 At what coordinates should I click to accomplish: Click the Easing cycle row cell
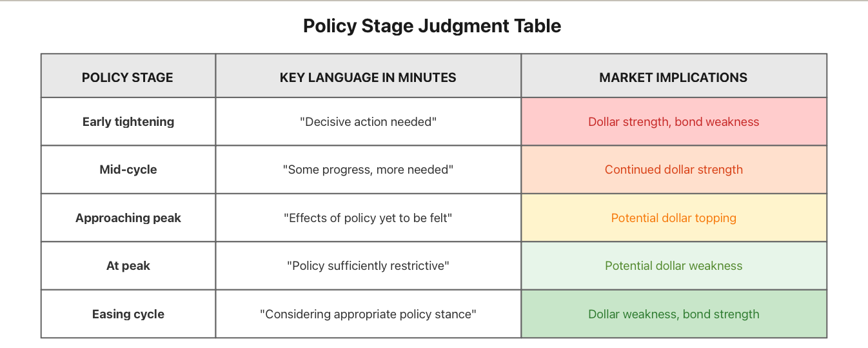point(128,314)
